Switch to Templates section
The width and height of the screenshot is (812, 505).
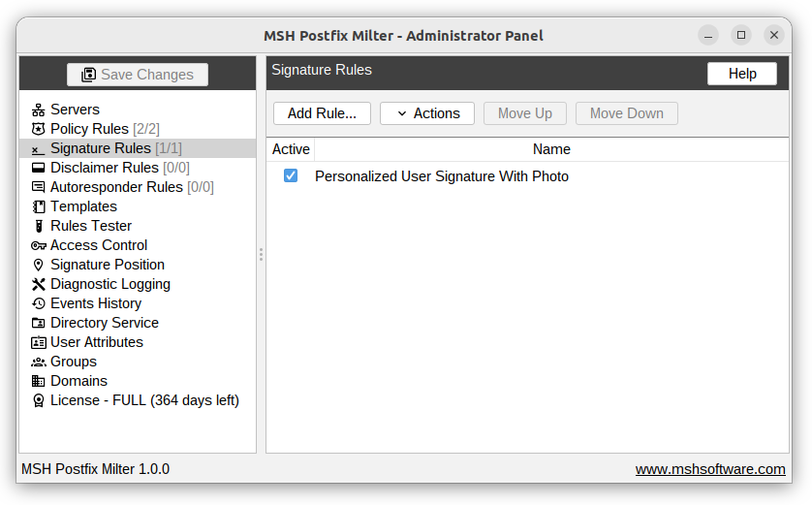point(83,206)
